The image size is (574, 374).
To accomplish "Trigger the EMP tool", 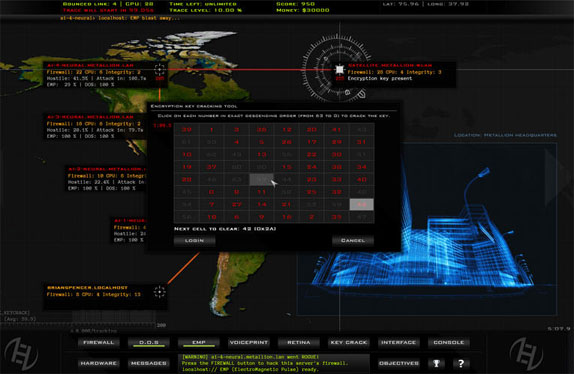I will click(x=199, y=343).
